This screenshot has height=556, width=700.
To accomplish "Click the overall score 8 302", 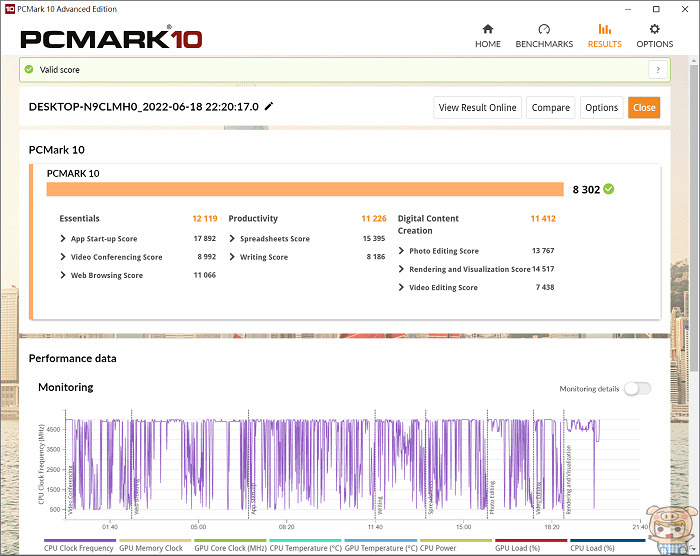I will [x=586, y=189].
